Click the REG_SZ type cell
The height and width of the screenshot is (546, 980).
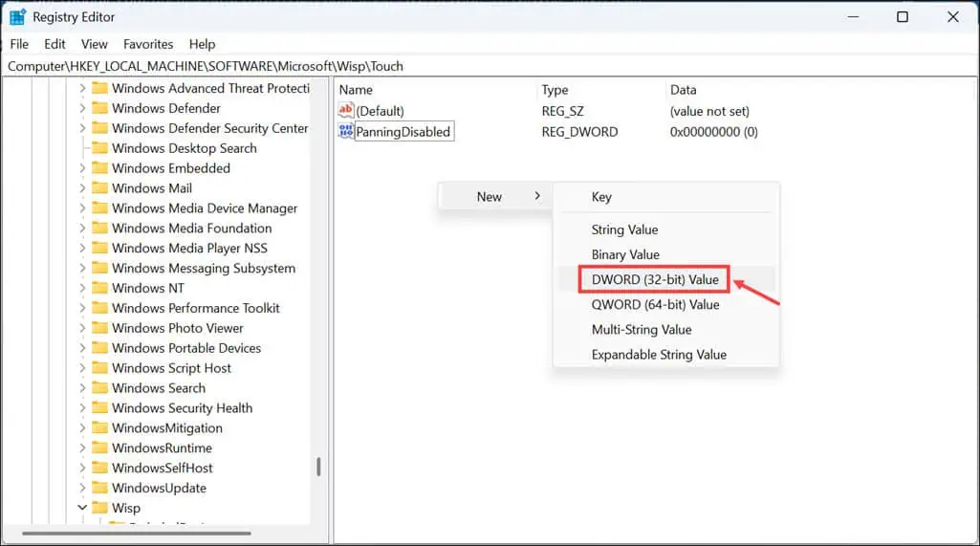[562, 111]
